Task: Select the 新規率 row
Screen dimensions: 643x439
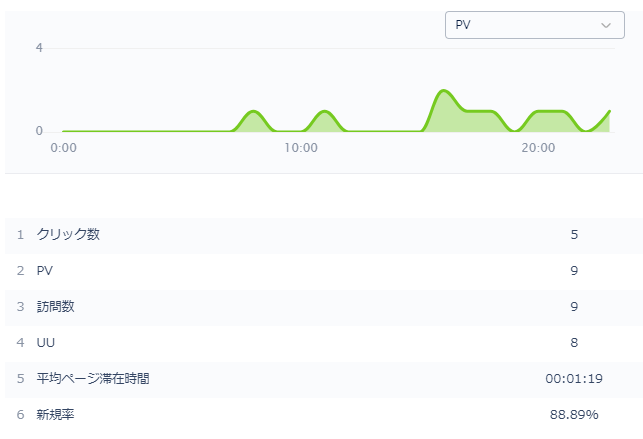Action: point(322,414)
